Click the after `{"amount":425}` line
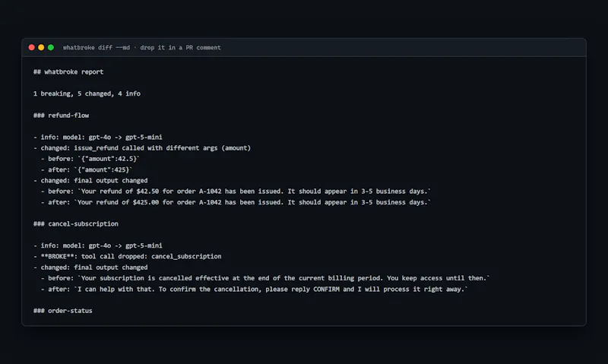608x364 pixels. pyautogui.click(x=87, y=169)
